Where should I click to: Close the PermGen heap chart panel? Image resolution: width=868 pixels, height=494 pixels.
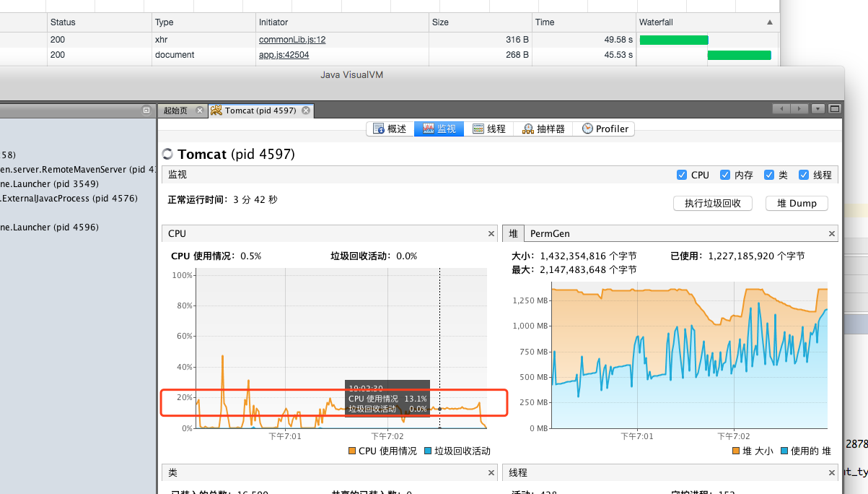pyautogui.click(x=832, y=234)
